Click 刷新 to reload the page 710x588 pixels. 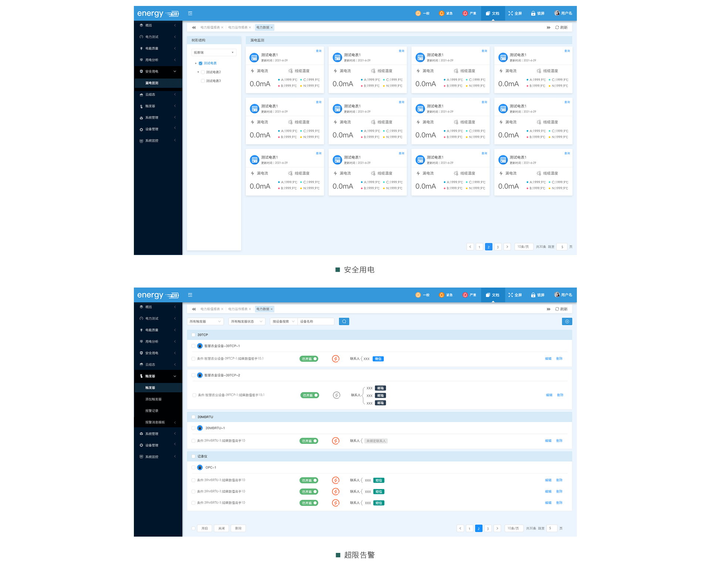pyautogui.click(x=561, y=27)
